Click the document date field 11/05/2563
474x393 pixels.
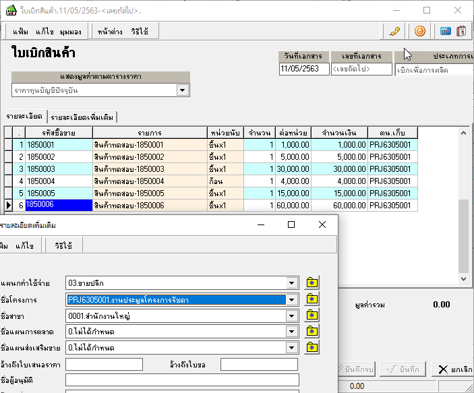304,69
